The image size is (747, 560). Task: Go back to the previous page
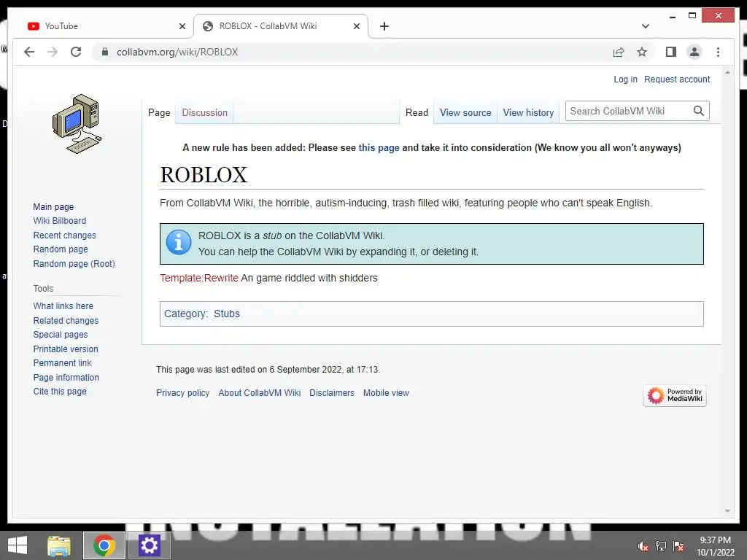coord(29,52)
